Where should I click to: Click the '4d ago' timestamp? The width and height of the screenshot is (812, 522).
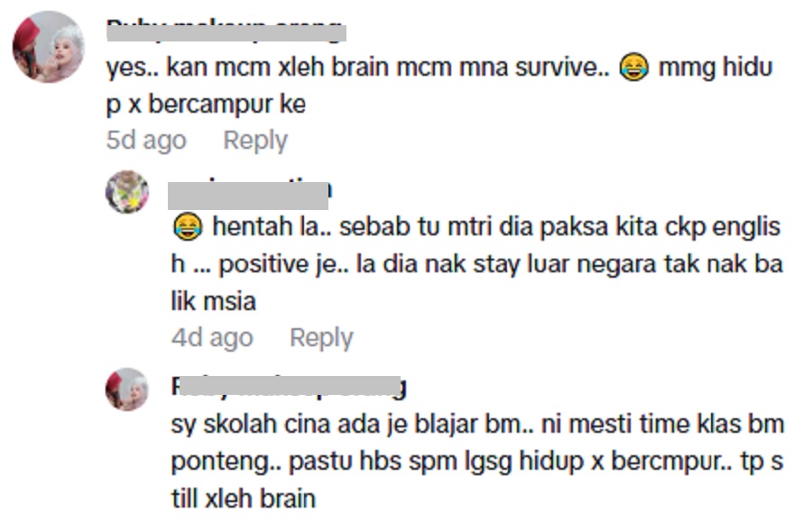click(212, 338)
